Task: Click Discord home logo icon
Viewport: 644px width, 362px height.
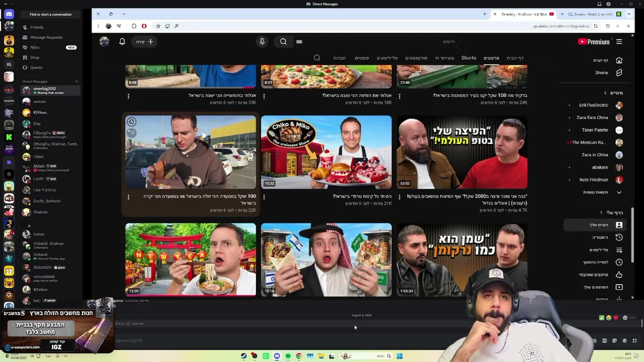Action: click(9, 14)
